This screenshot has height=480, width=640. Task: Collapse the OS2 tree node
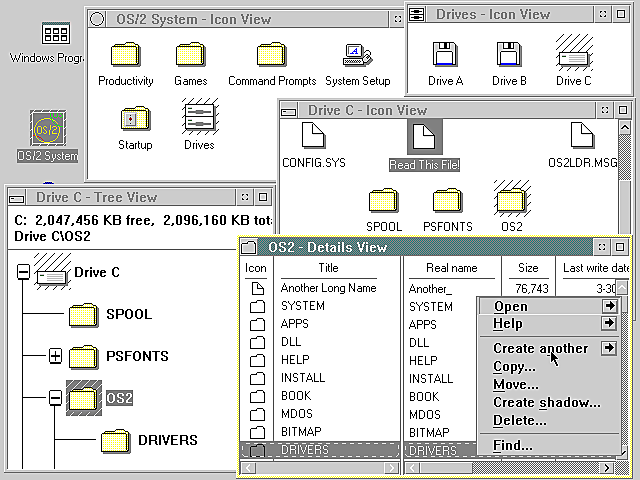coord(56,398)
